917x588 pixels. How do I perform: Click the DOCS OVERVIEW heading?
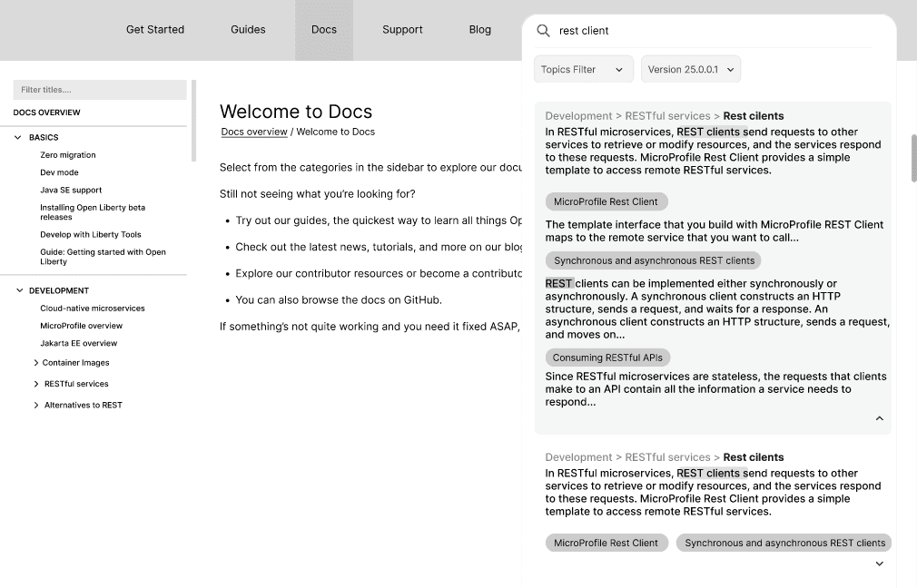pyautogui.click(x=47, y=113)
